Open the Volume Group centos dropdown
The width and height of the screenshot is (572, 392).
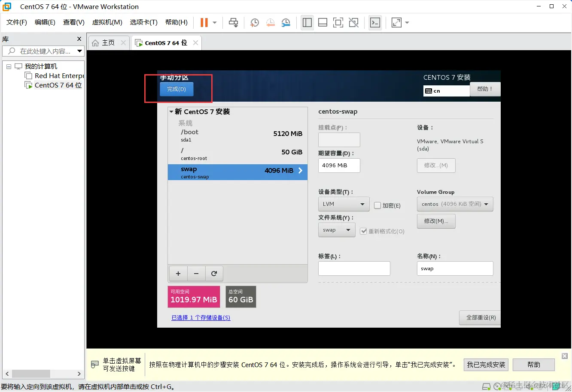point(455,204)
